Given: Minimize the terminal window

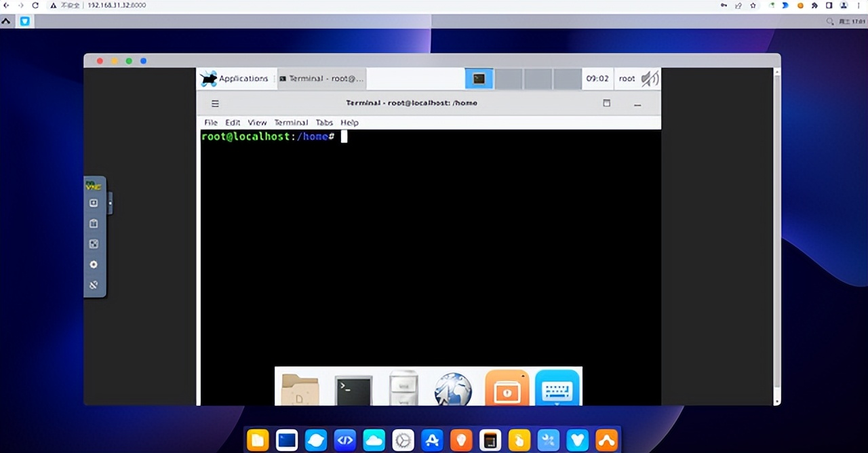Looking at the screenshot, I should [x=637, y=104].
